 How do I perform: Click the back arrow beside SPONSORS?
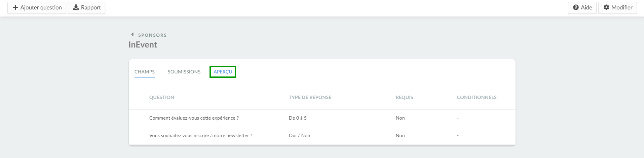pos(132,34)
